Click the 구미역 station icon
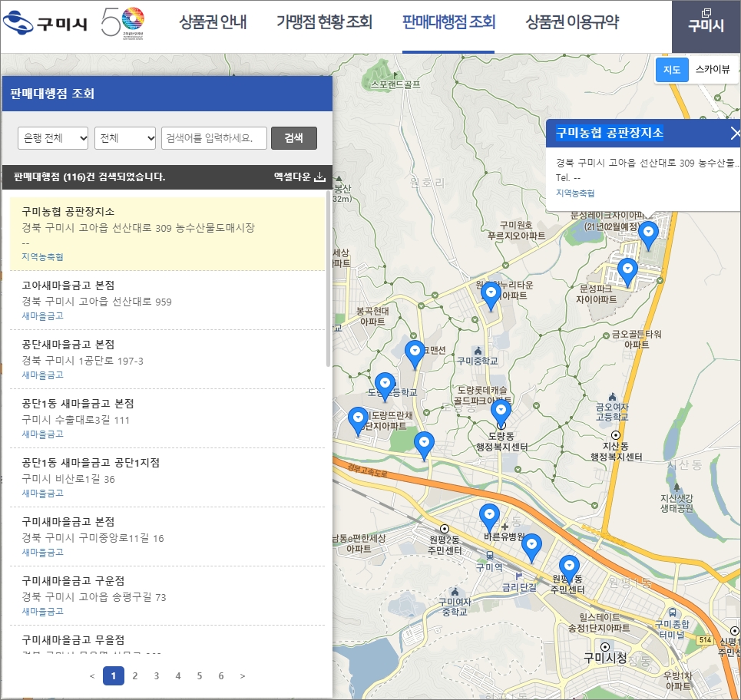 click(490, 556)
